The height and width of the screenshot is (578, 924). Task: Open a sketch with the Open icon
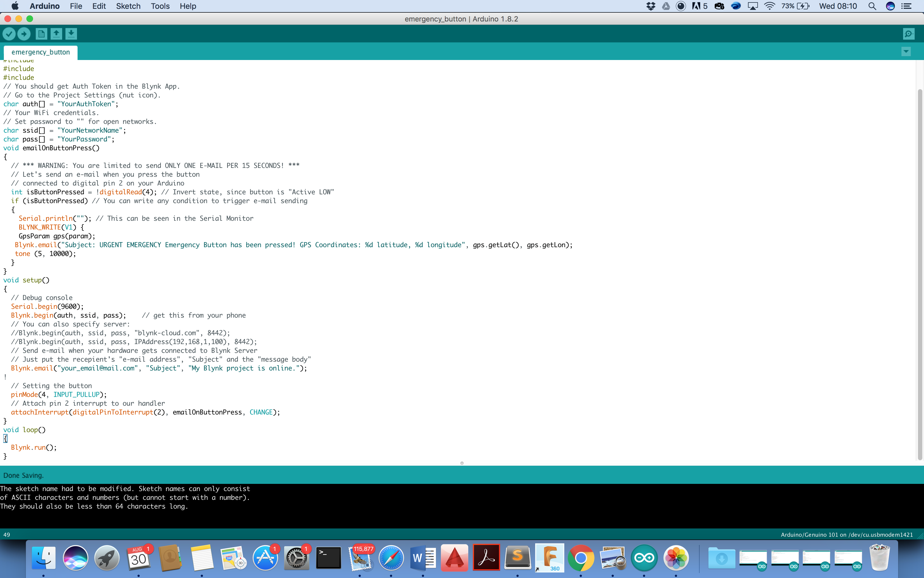tap(56, 34)
